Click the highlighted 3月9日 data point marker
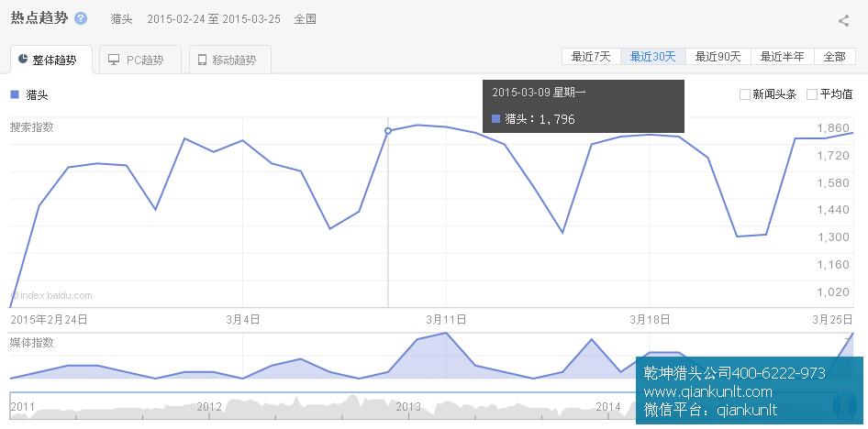The image size is (868, 429). click(x=388, y=131)
